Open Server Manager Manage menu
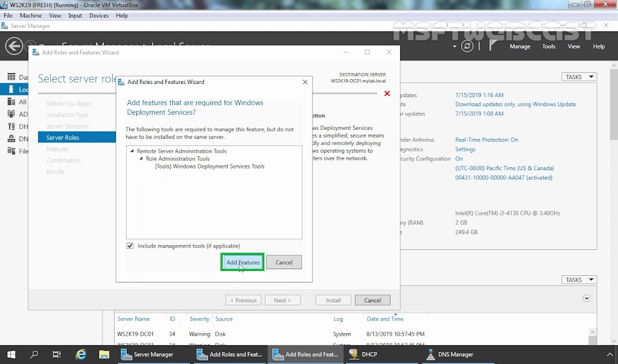Screen dimensions: 618x364 click(x=520, y=46)
